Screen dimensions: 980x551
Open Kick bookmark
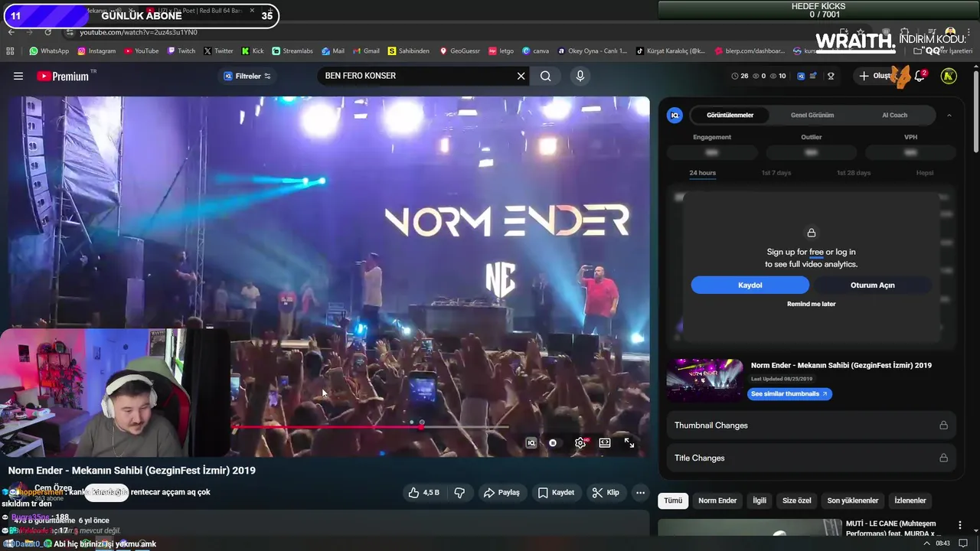point(253,51)
